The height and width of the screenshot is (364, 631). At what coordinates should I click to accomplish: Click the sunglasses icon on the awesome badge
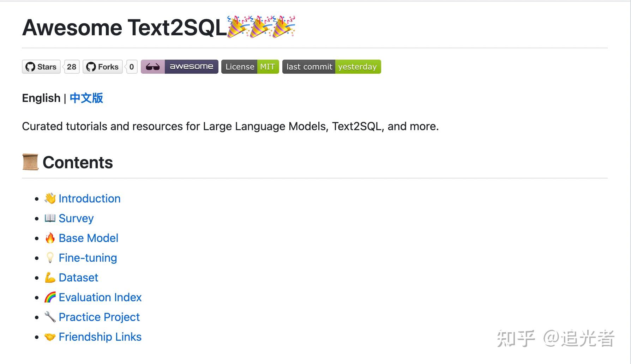click(153, 66)
